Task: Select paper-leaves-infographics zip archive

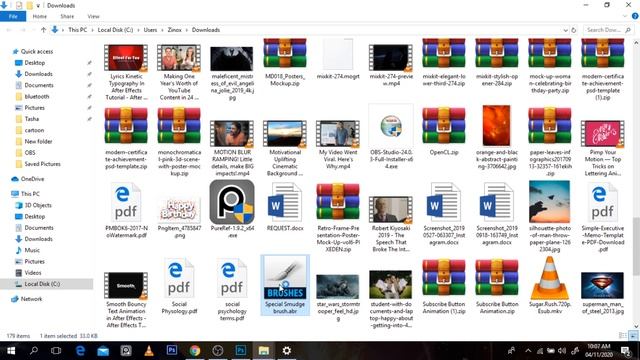Action: point(550,141)
